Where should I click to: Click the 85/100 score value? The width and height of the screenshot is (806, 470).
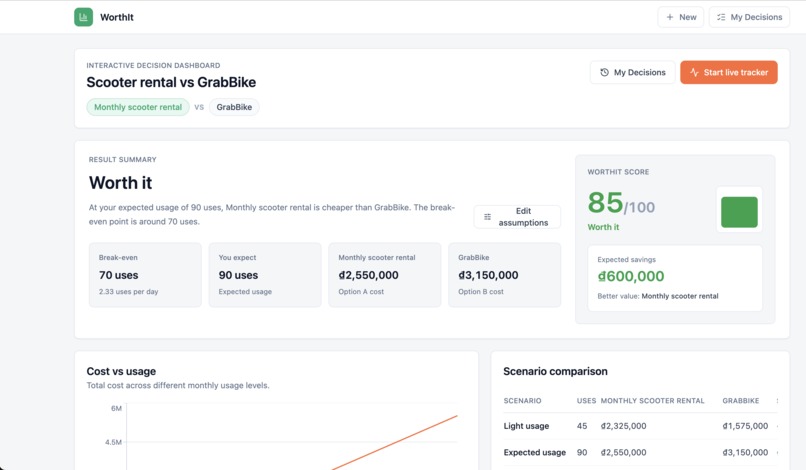click(x=621, y=203)
